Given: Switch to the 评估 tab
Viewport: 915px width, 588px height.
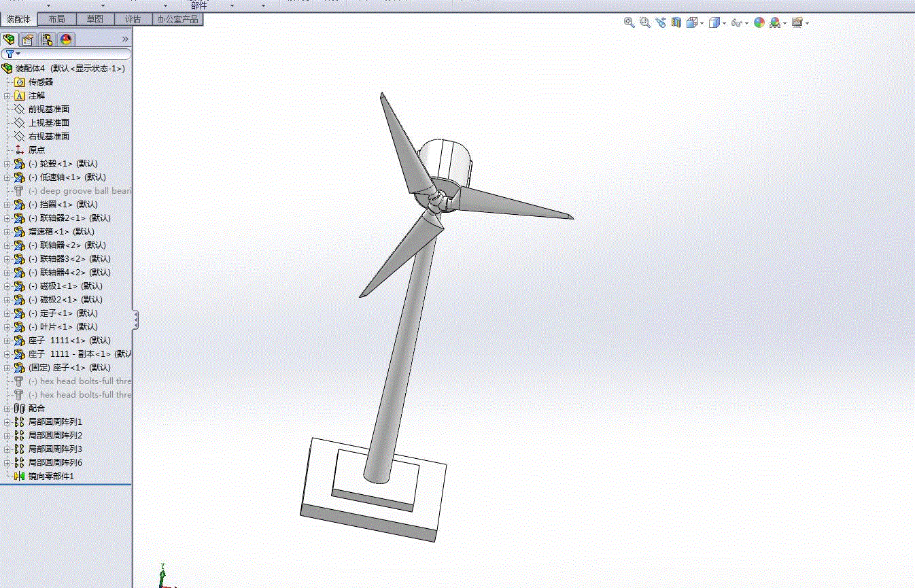Looking at the screenshot, I should pyautogui.click(x=133, y=19).
